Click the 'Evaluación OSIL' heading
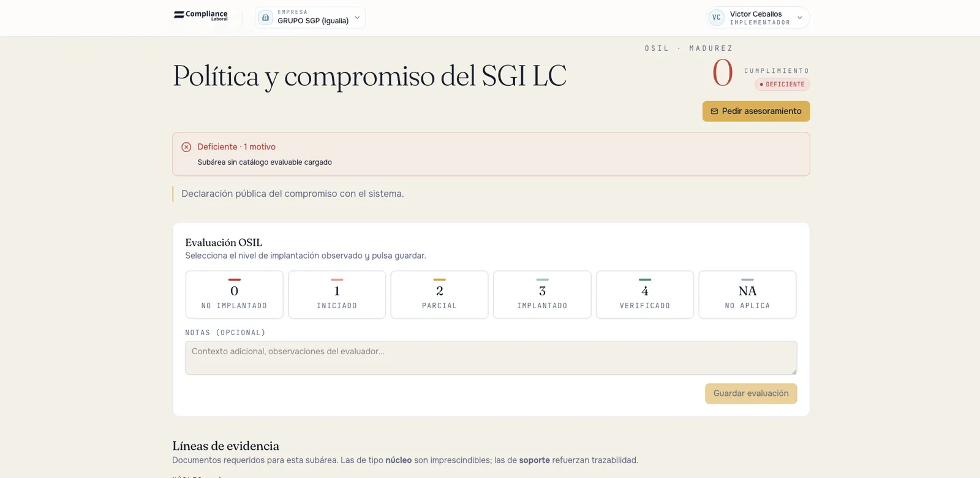The height and width of the screenshot is (478, 980). [224, 243]
